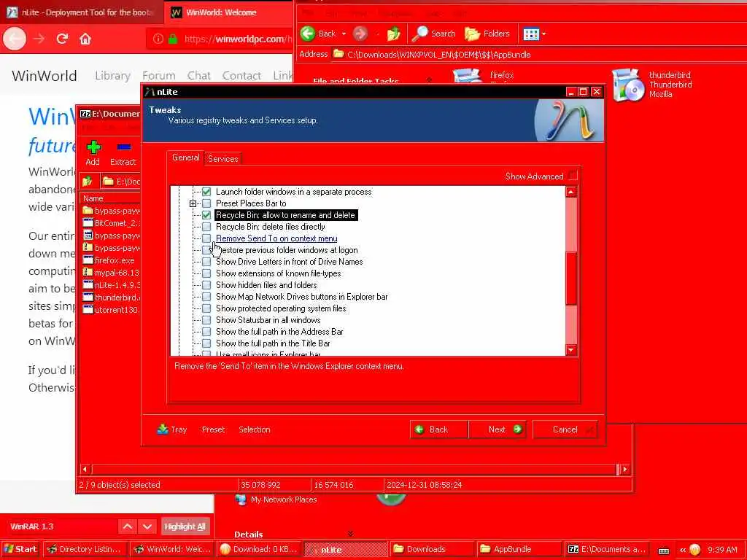Click the system tray update shield icon

tap(695, 550)
